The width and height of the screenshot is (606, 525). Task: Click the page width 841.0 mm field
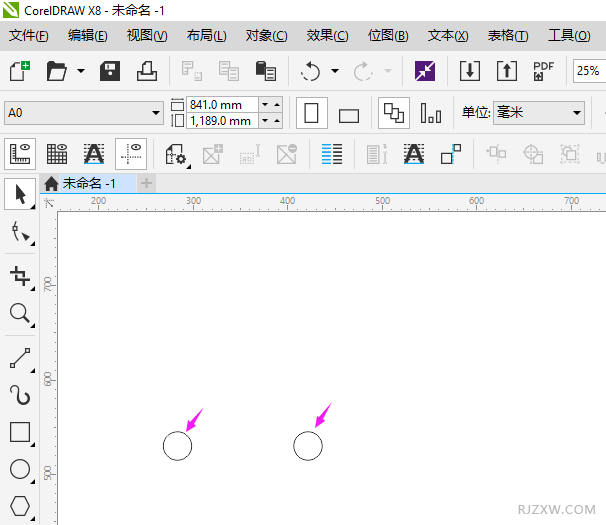tap(222, 104)
